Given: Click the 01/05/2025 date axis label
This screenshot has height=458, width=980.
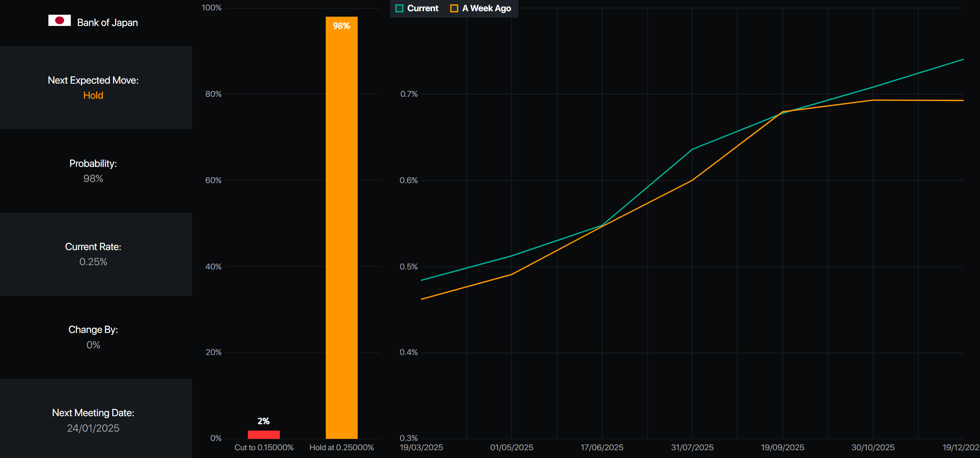Looking at the screenshot, I should point(511,448).
